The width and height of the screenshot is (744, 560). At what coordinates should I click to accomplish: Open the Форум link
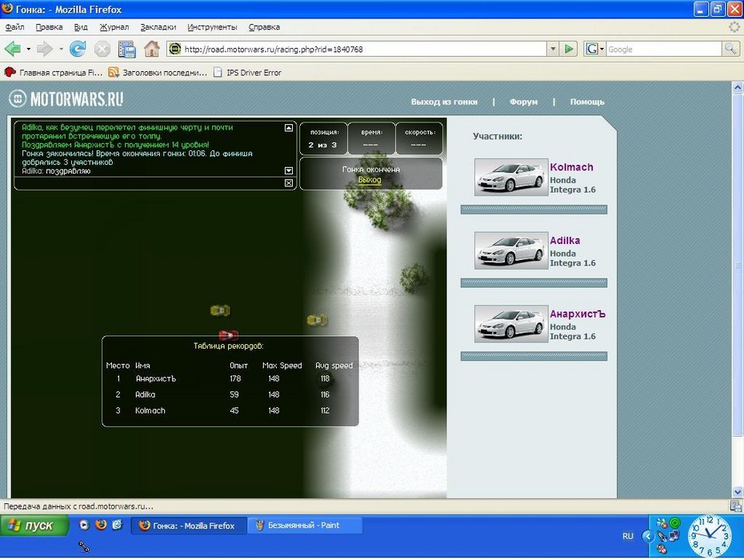click(x=523, y=102)
